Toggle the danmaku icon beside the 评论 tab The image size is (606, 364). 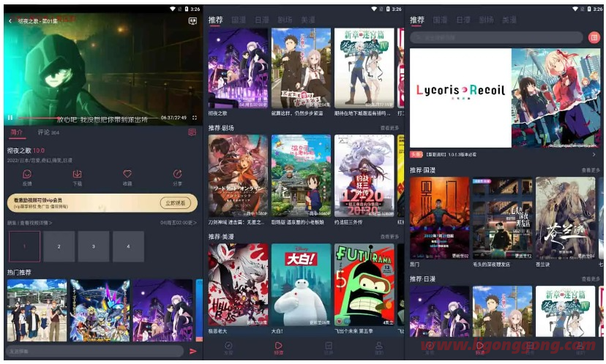pos(192,132)
